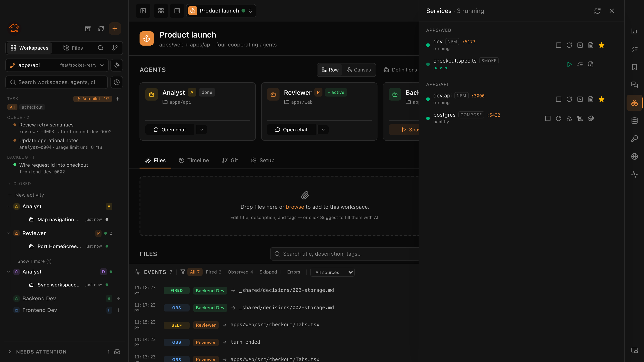View logs of dev:api service
This screenshot has width=644, height=362.
(591, 99)
